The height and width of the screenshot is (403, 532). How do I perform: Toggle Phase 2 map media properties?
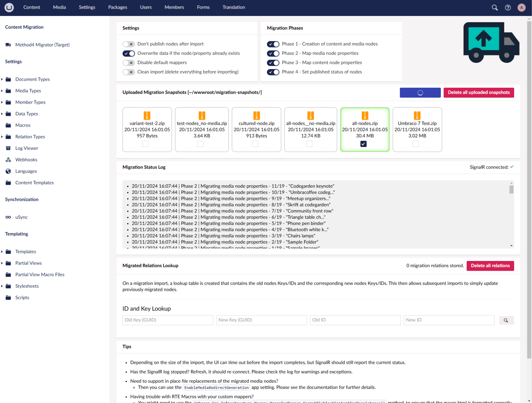(x=273, y=53)
